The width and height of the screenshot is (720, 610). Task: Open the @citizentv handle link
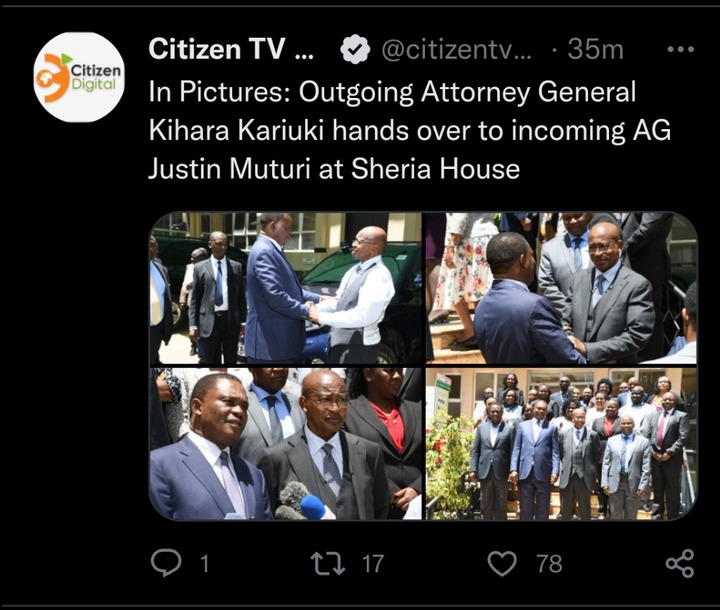456,49
